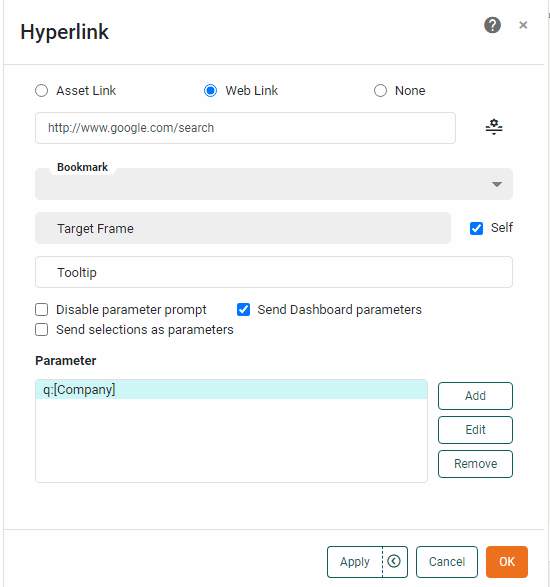Click the Tooltip input field
Screen dimensions: 550x587
click(274, 272)
